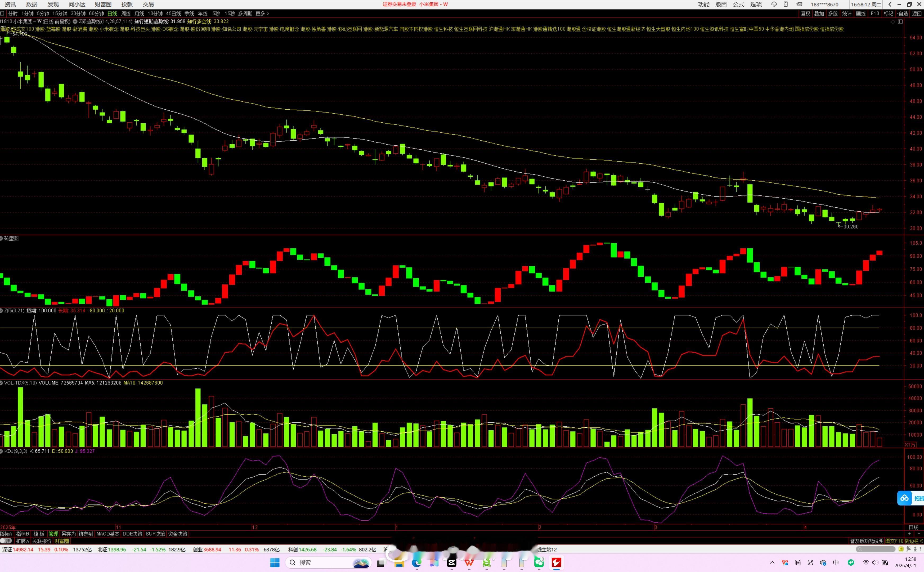Click the plus zoom-in button
Viewport: 924px width, 572px height.
point(909,534)
